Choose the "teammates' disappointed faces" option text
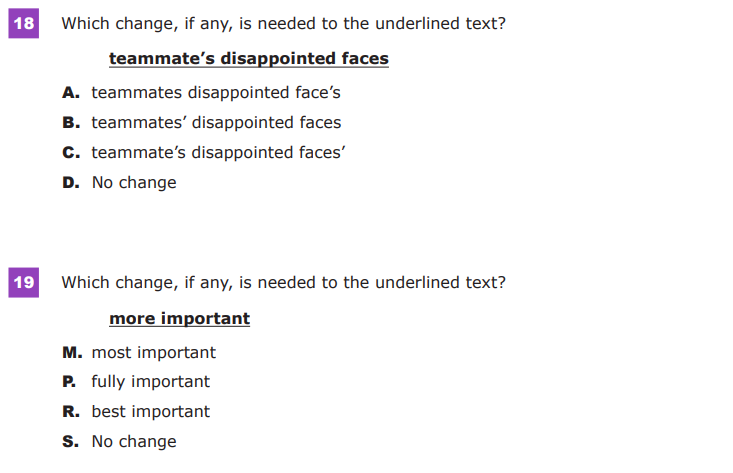Screen dimensions: 733x473 click(216, 123)
